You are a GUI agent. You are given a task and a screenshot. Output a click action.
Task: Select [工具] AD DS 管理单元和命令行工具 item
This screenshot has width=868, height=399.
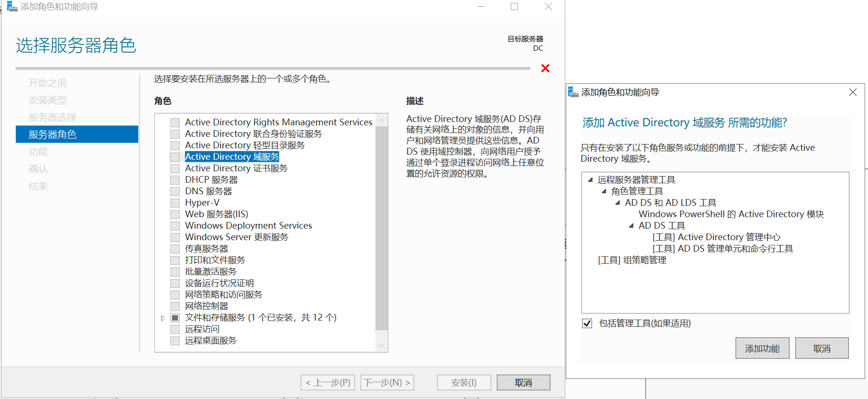tap(723, 249)
